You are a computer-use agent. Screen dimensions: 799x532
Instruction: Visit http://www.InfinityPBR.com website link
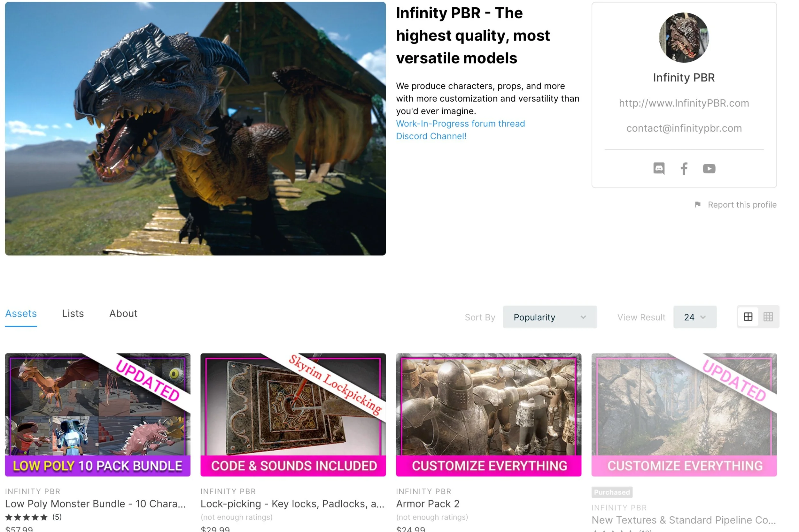(684, 103)
